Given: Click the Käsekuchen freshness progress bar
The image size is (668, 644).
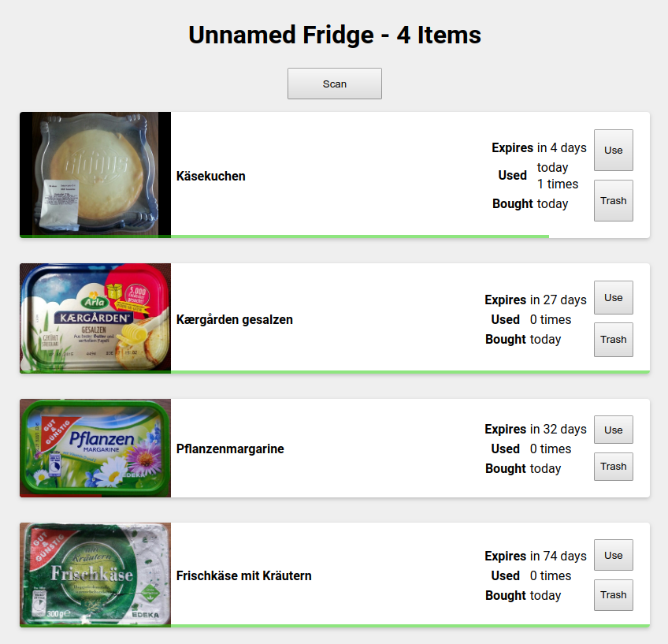Looking at the screenshot, I should (x=284, y=234).
